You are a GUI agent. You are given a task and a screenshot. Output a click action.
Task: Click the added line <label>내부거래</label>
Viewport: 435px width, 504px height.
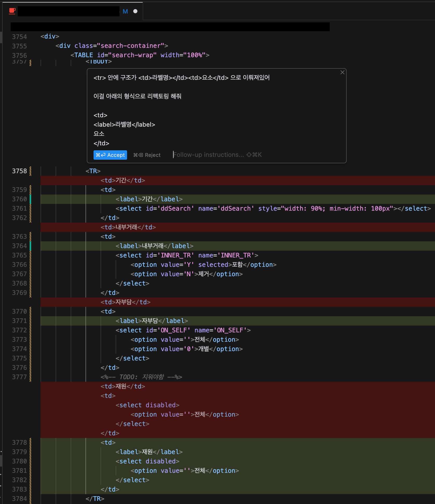click(x=154, y=246)
